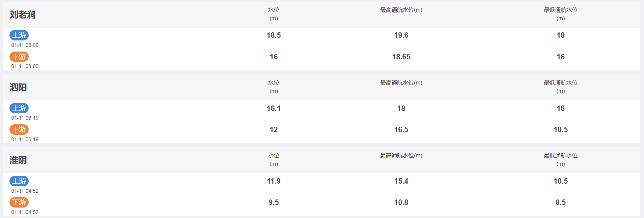Click 泗阳 downstream max level 16.5
The image size is (644, 218).
[x=401, y=129]
